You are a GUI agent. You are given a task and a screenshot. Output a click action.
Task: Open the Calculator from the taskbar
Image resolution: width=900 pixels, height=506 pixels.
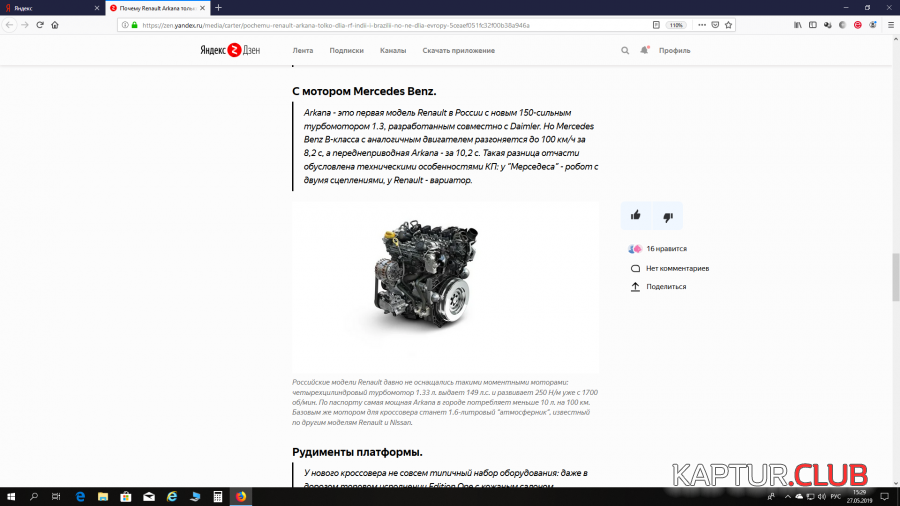[218, 496]
